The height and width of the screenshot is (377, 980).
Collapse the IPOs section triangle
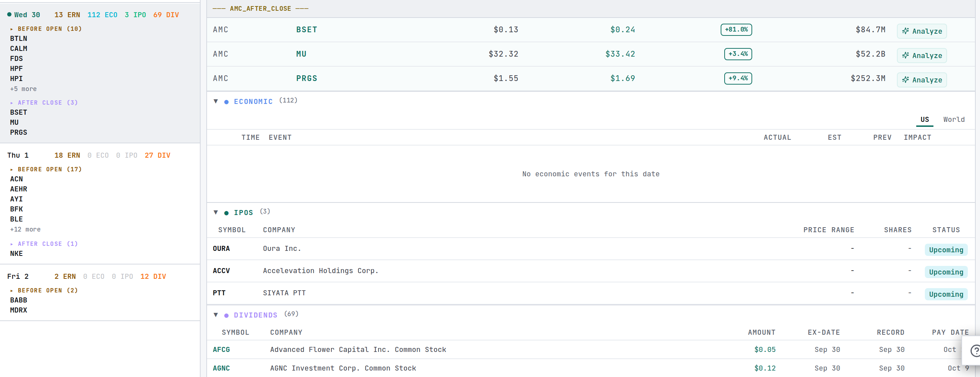(216, 213)
